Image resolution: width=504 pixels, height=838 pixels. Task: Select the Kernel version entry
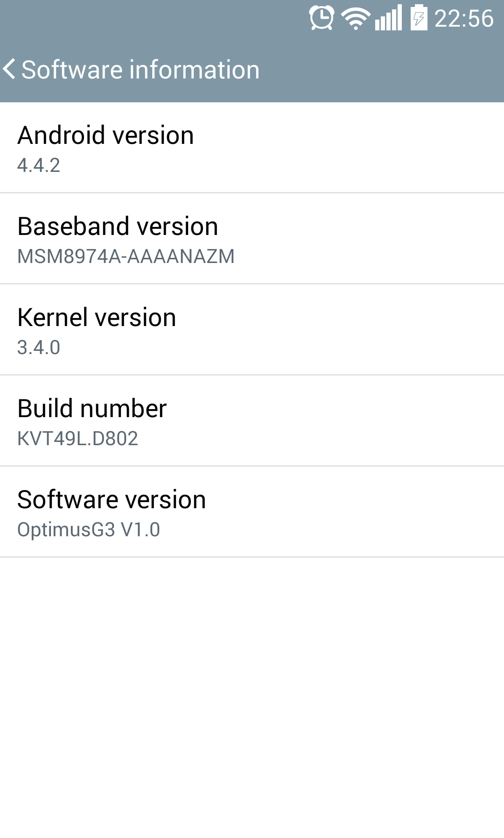click(252, 329)
